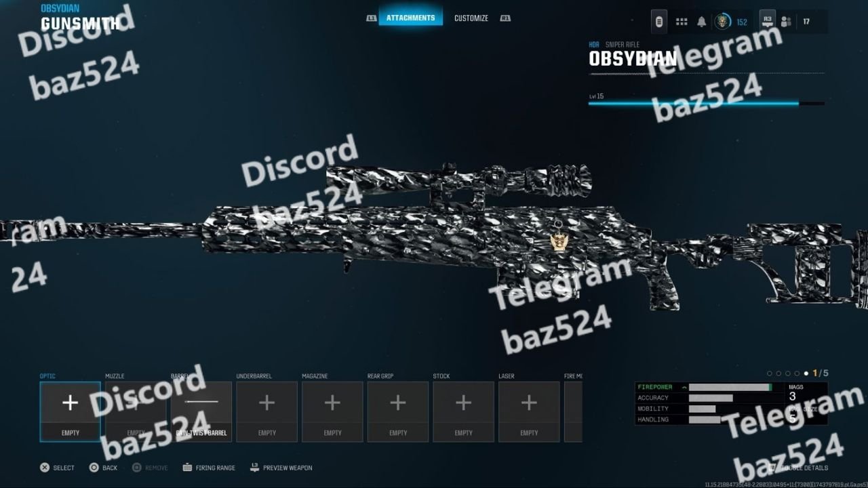The height and width of the screenshot is (488, 868).
Task: Open the grid apps menu icon
Action: (x=682, y=22)
